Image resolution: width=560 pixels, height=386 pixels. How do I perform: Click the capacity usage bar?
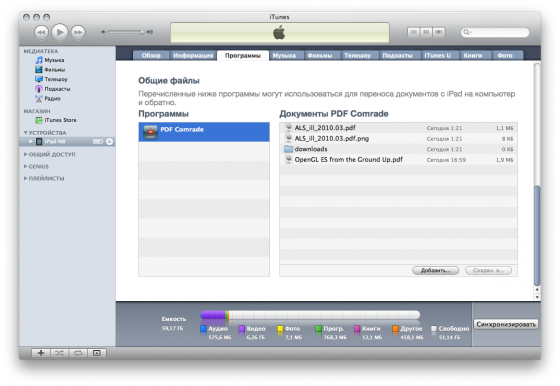(310, 315)
